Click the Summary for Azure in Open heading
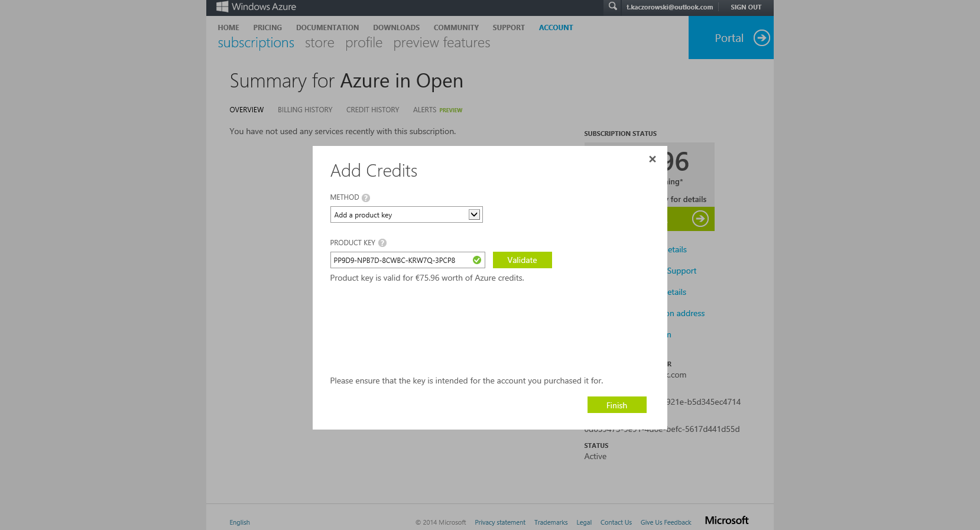980x530 pixels. (x=346, y=81)
